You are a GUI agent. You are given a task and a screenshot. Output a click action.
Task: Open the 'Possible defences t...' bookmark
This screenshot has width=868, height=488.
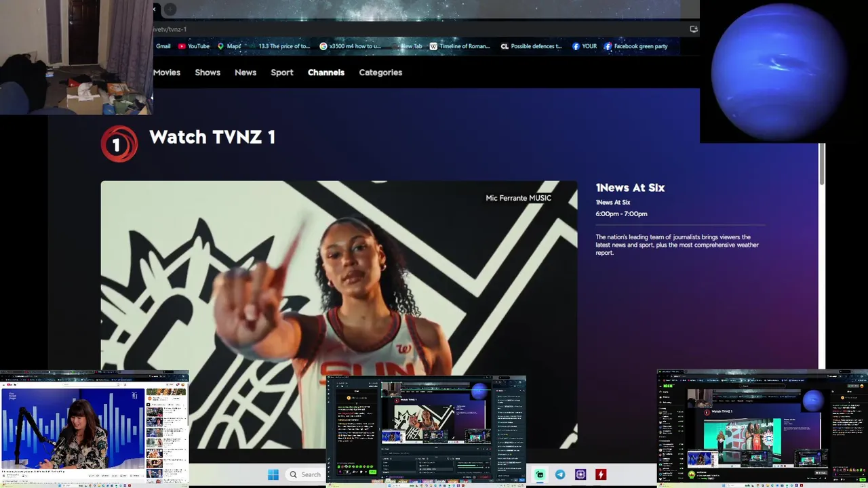(532, 46)
